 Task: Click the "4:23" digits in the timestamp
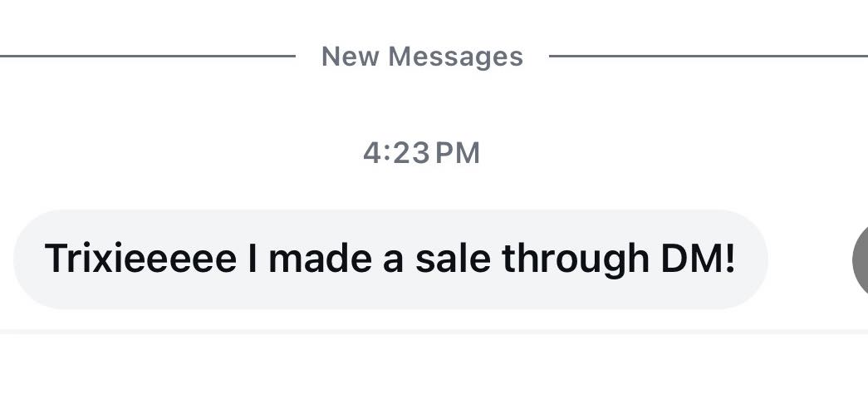[x=397, y=153]
